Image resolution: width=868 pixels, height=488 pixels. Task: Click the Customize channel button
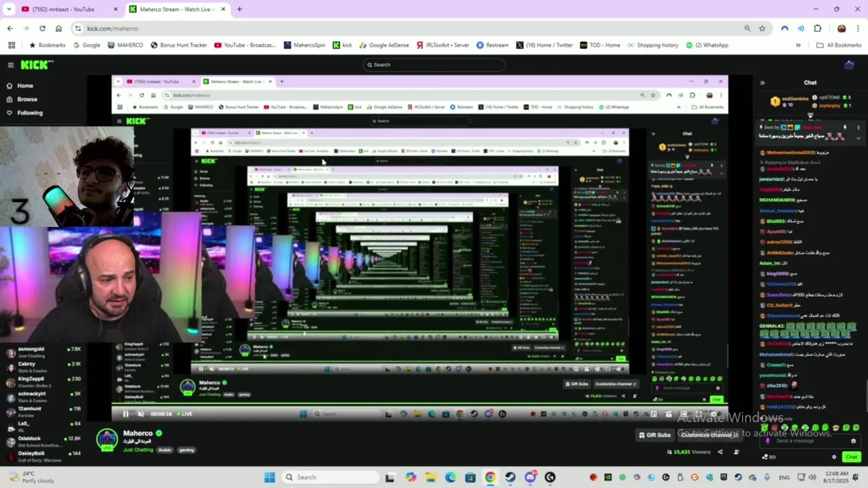click(709, 435)
